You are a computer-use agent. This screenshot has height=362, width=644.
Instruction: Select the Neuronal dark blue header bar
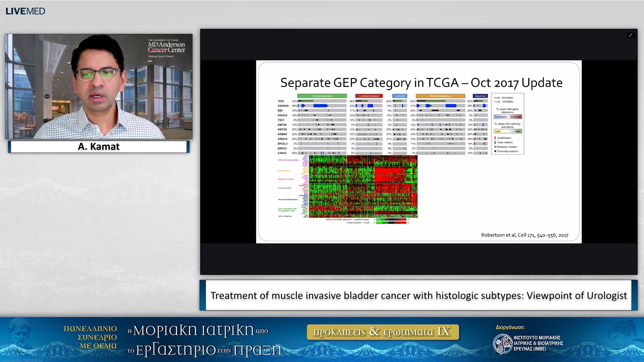point(480,96)
